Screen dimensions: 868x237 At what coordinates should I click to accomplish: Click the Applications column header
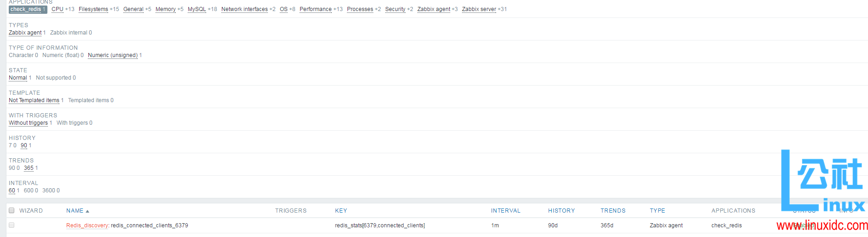pos(733,211)
